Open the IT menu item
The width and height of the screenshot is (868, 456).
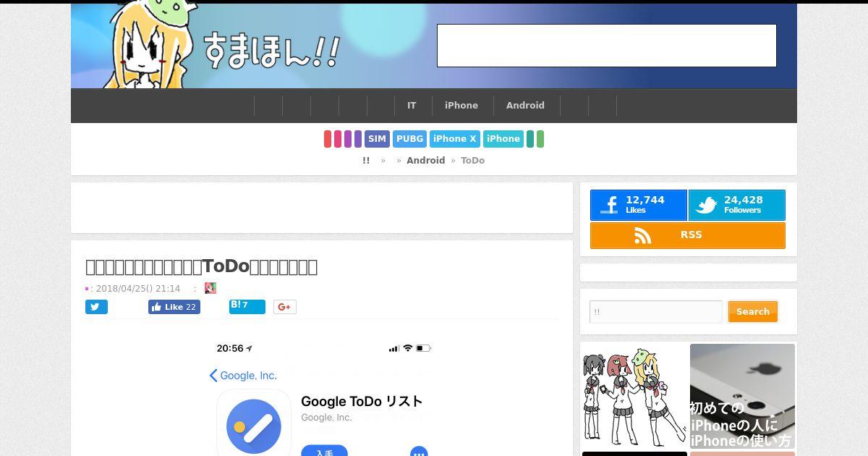tap(412, 106)
